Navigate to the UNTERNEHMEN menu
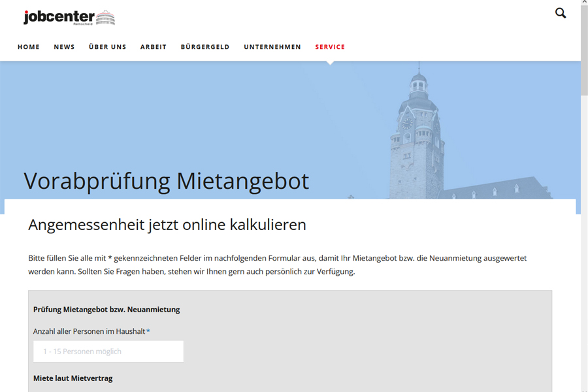The image size is (588, 392). coord(272,47)
